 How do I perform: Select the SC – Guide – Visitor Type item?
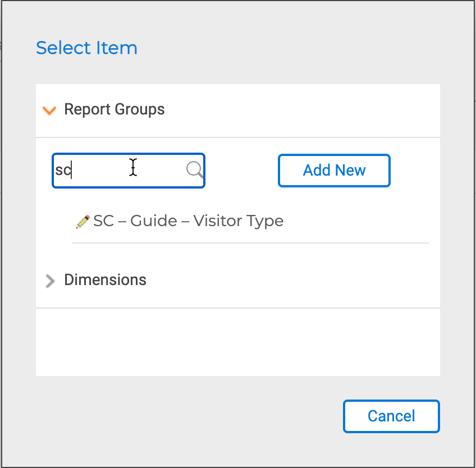[x=188, y=221]
